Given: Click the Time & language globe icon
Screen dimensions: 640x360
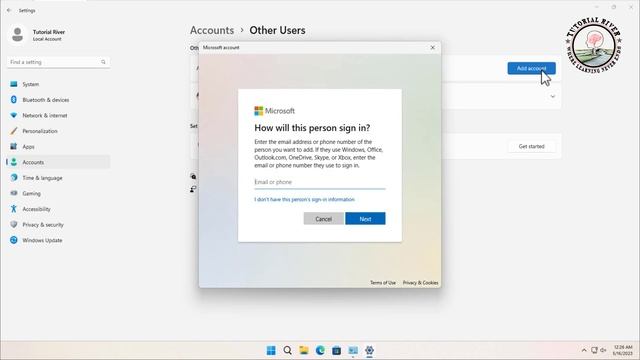Looking at the screenshot, I should click(14, 178).
